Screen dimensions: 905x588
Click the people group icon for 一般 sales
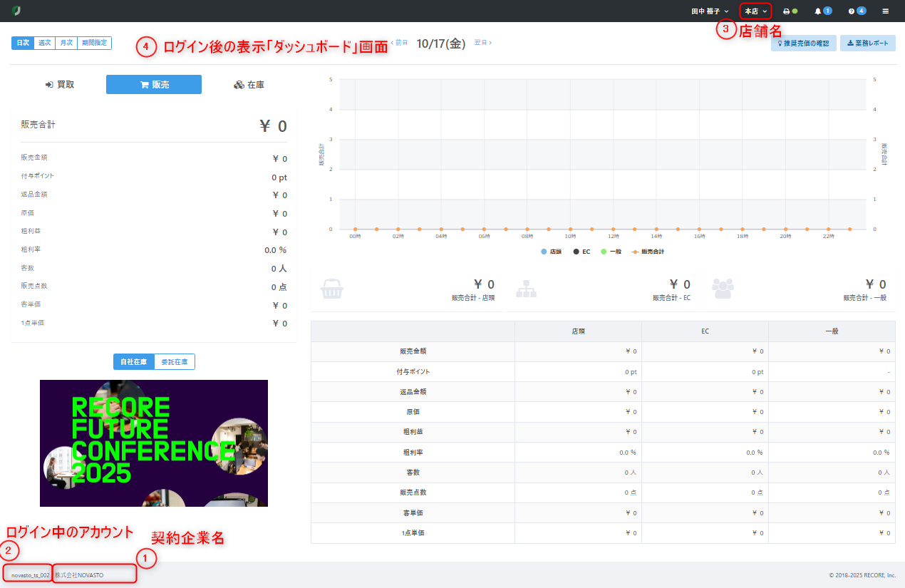pyautogui.click(x=722, y=289)
